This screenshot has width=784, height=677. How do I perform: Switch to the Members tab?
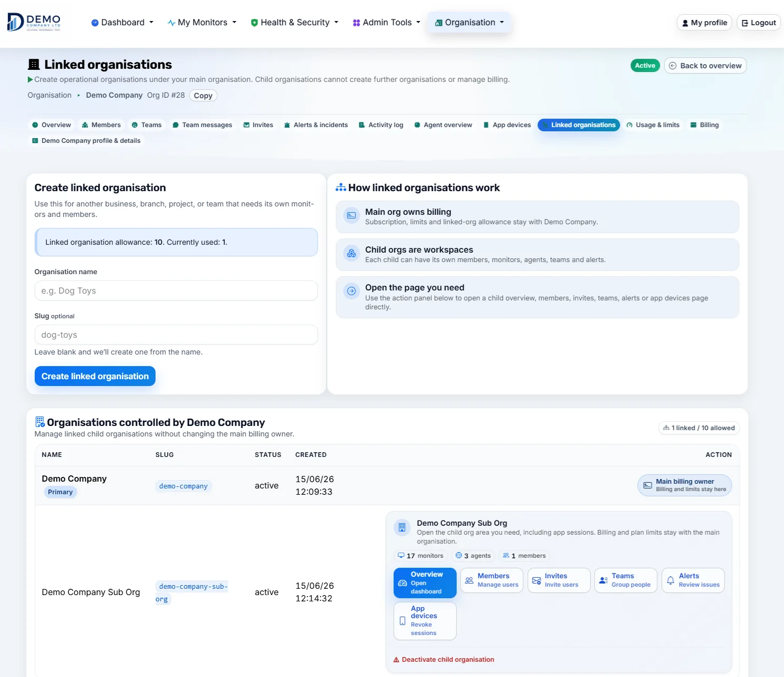(101, 125)
